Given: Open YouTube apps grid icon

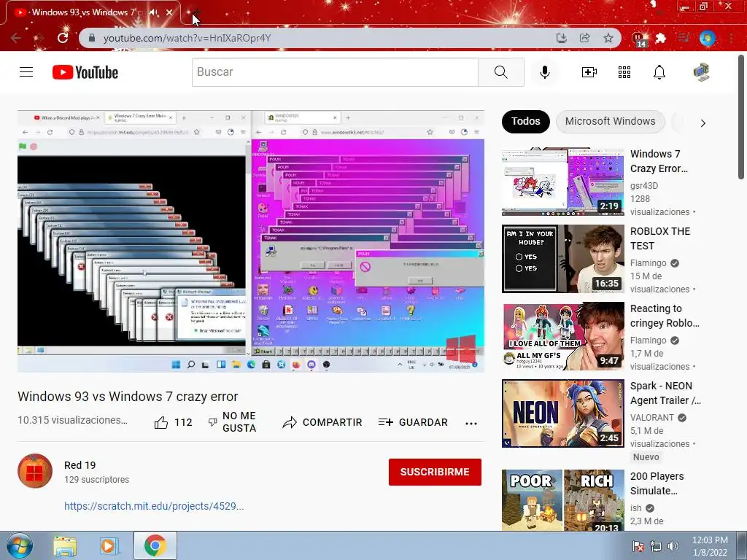Looking at the screenshot, I should (x=624, y=72).
